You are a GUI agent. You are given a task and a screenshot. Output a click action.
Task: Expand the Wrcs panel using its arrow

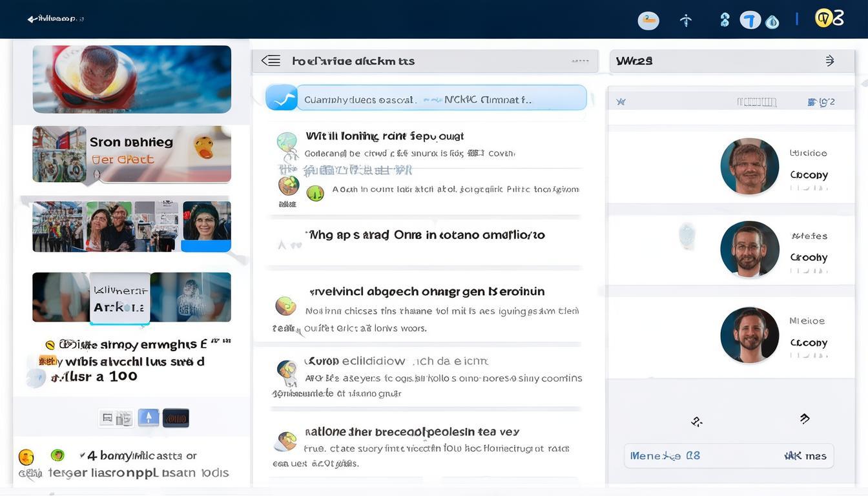click(830, 61)
